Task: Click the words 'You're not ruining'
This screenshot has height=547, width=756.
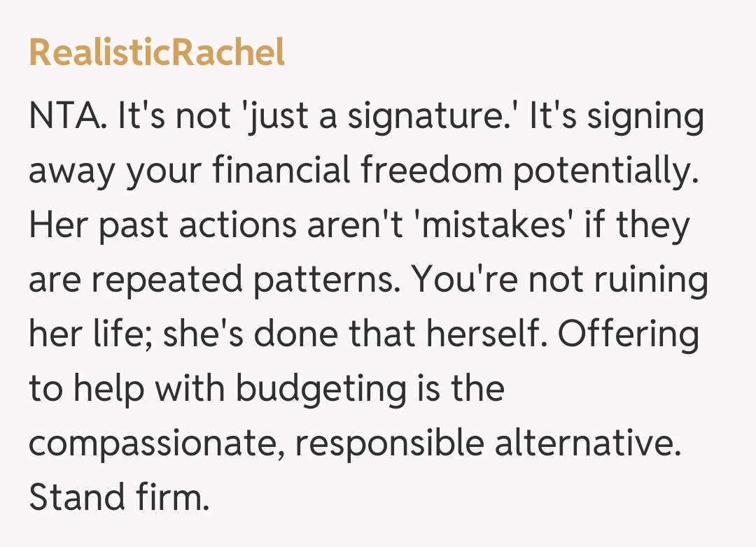Action: point(560,280)
